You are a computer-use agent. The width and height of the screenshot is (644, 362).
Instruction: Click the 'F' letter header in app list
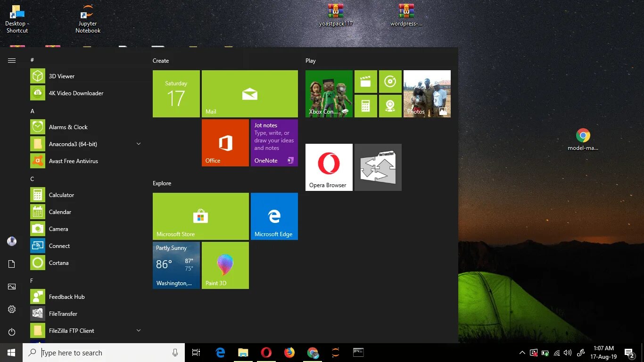[32, 281]
